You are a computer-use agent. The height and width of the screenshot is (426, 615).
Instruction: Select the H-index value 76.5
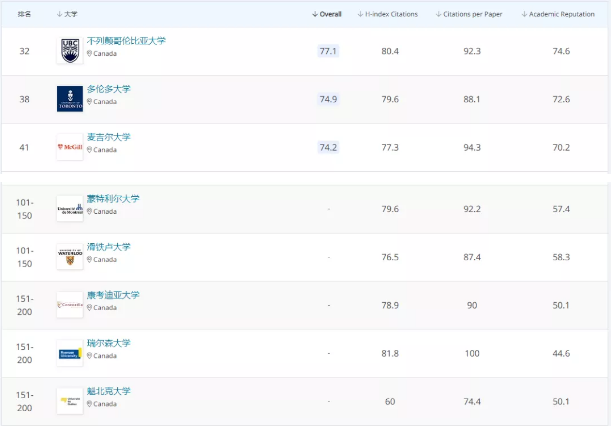click(x=390, y=257)
